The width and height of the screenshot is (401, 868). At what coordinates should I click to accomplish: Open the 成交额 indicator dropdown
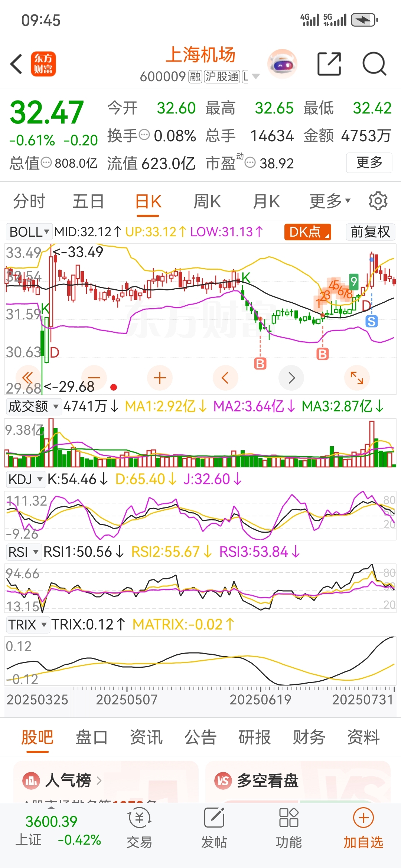33,407
